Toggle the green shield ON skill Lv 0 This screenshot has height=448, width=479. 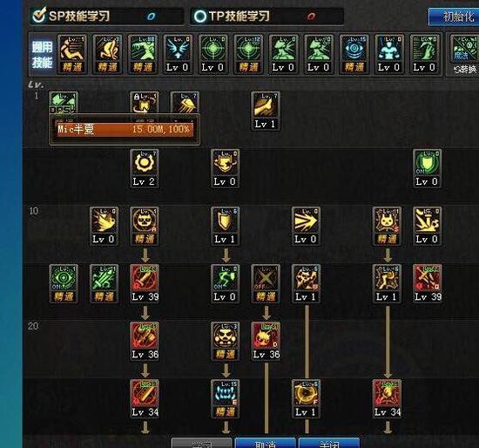pyautogui.click(x=427, y=168)
